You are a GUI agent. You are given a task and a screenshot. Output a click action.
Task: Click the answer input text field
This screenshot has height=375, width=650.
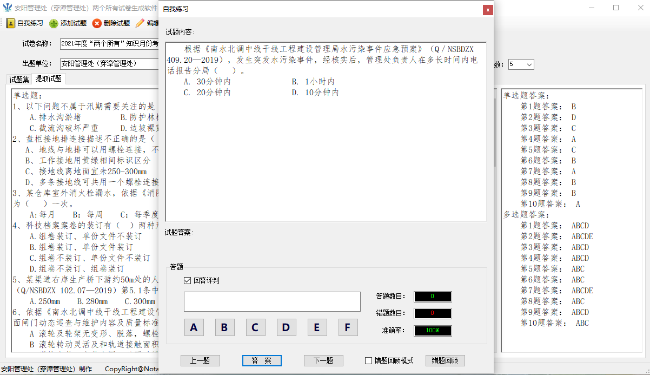tap(272, 301)
